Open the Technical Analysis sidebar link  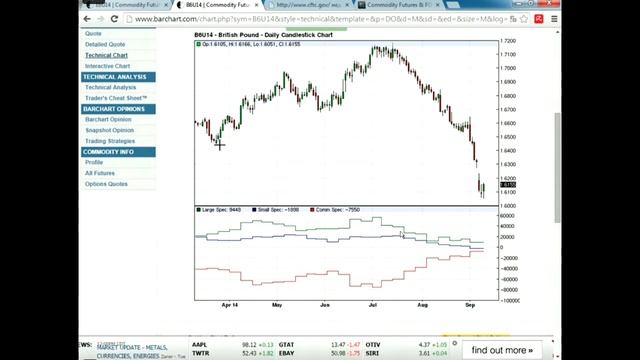pyautogui.click(x=110, y=87)
